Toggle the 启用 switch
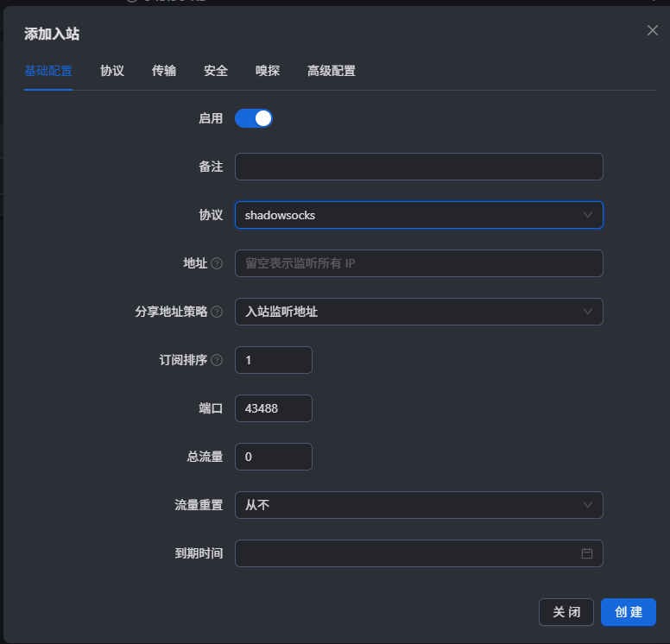Image resolution: width=670 pixels, height=644 pixels. tap(253, 118)
